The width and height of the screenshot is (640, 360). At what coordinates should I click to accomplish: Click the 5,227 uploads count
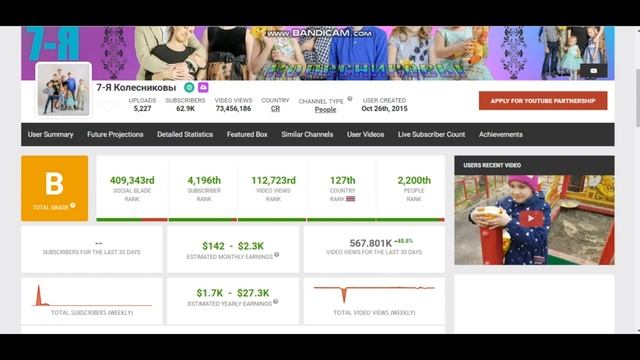(x=142, y=109)
